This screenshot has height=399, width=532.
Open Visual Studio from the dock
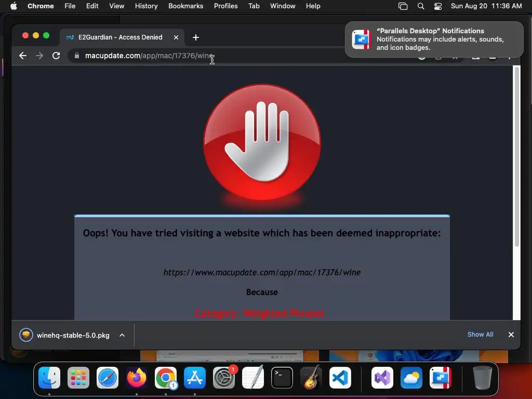[382, 378]
